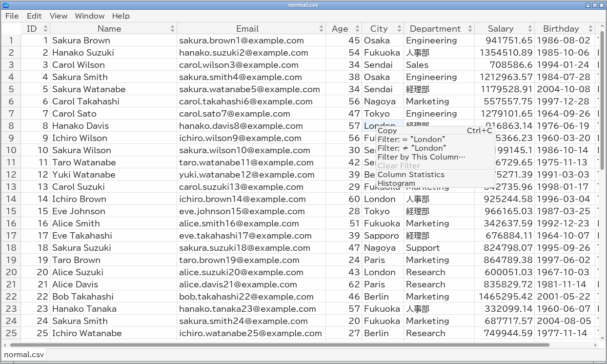Click email cell carol.wilson3@example.com
607x364 pixels.
point(251,65)
